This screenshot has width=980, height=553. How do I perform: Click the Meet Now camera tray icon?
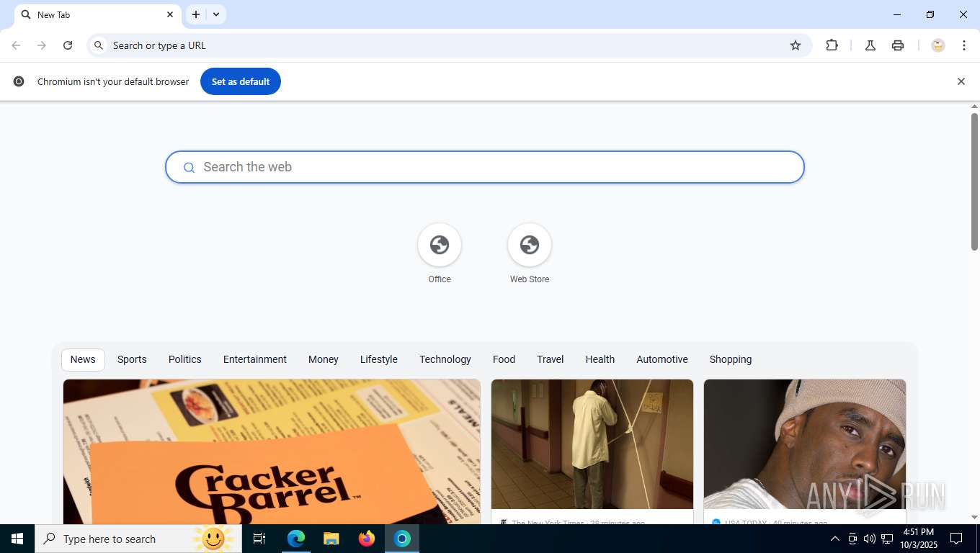(852, 539)
